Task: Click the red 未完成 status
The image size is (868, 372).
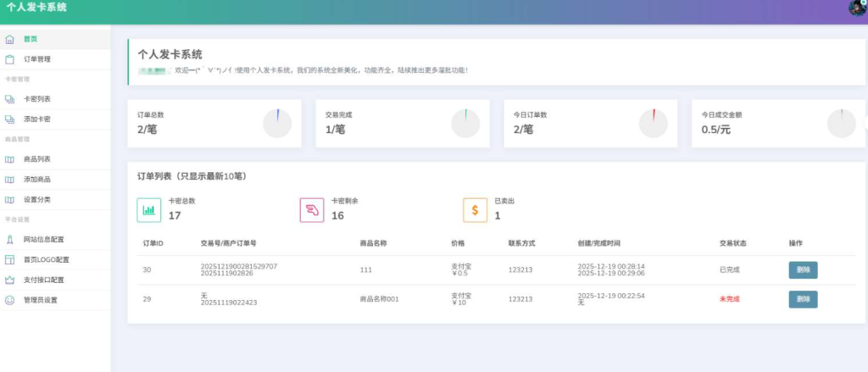Action: (x=729, y=299)
